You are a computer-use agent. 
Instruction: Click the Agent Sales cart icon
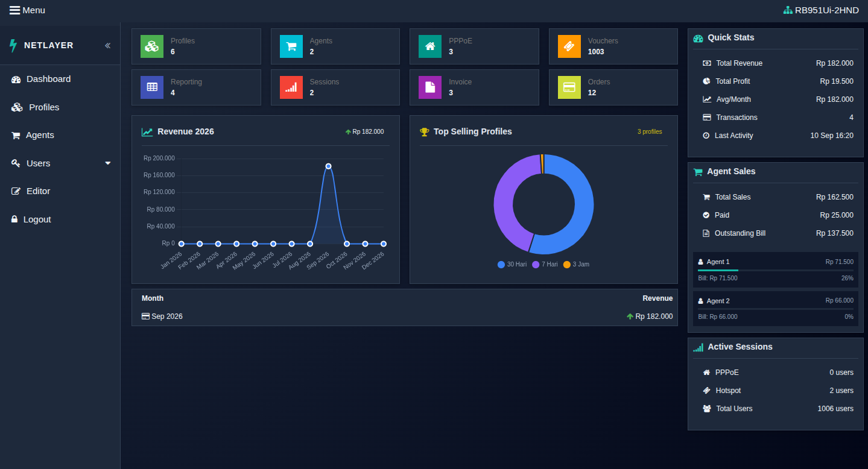[698, 172]
